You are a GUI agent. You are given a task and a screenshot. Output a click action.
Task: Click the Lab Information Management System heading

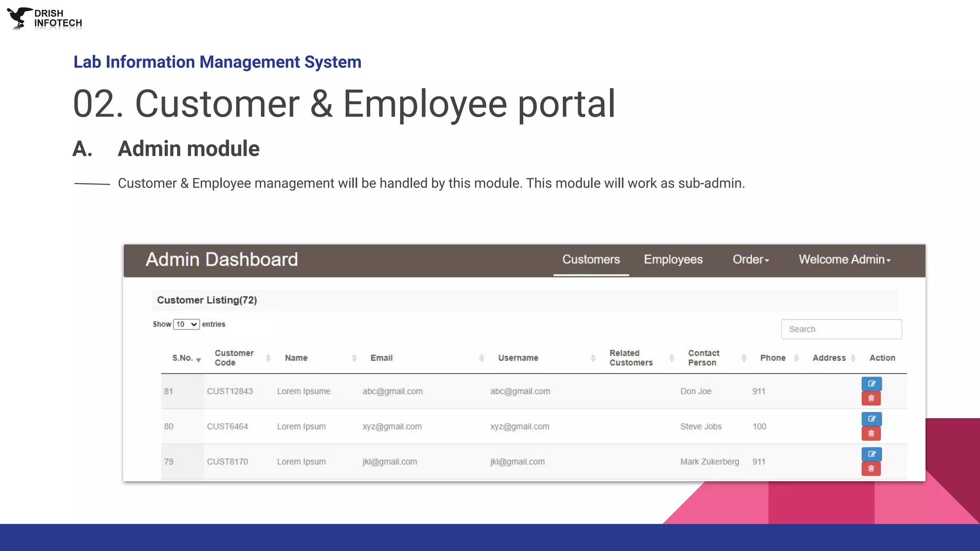click(x=217, y=62)
